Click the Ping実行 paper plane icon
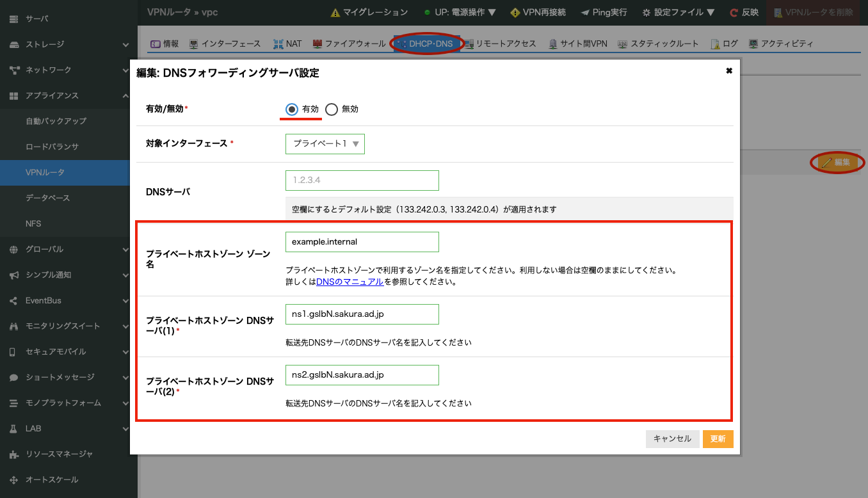Image resolution: width=868 pixels, height=498 pixels. [584, 12]
